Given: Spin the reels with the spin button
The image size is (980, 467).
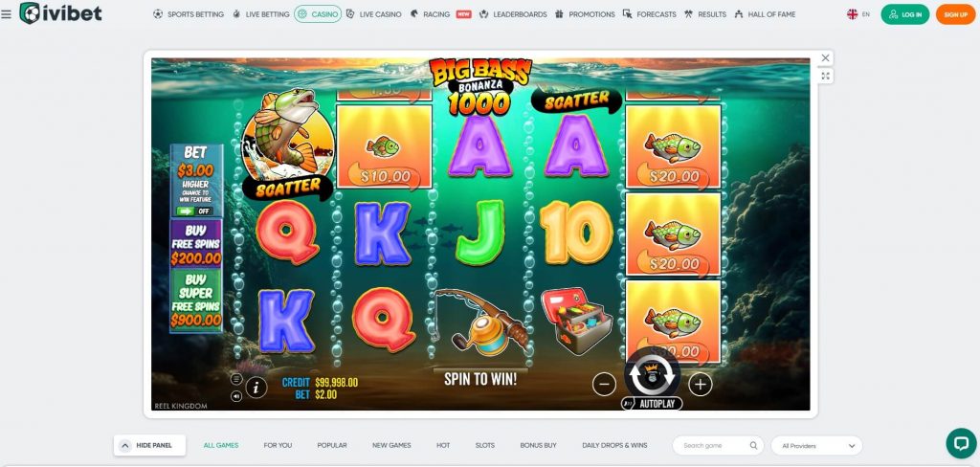Looking at the screenshot, I should [x=652, y=374].
